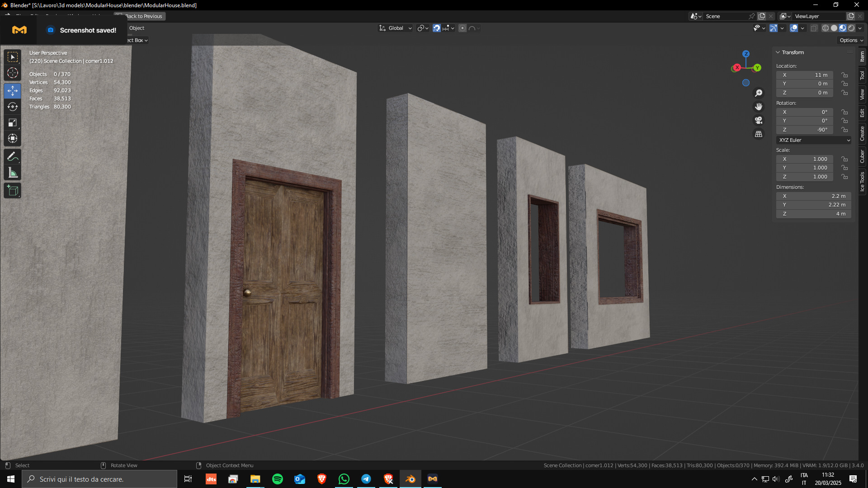Lock Rotation Z with padlock icon
This screenshot has width=868, height=488.
click(x=844, y=130)
